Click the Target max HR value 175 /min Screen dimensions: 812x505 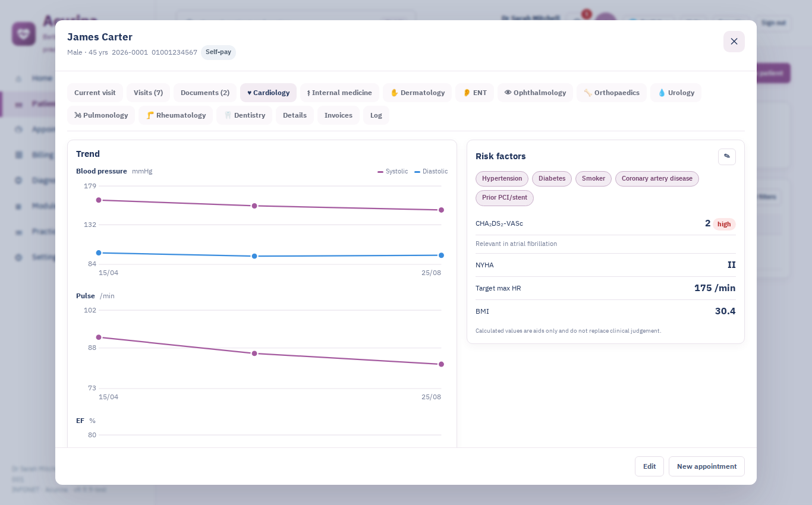[715, 288]
